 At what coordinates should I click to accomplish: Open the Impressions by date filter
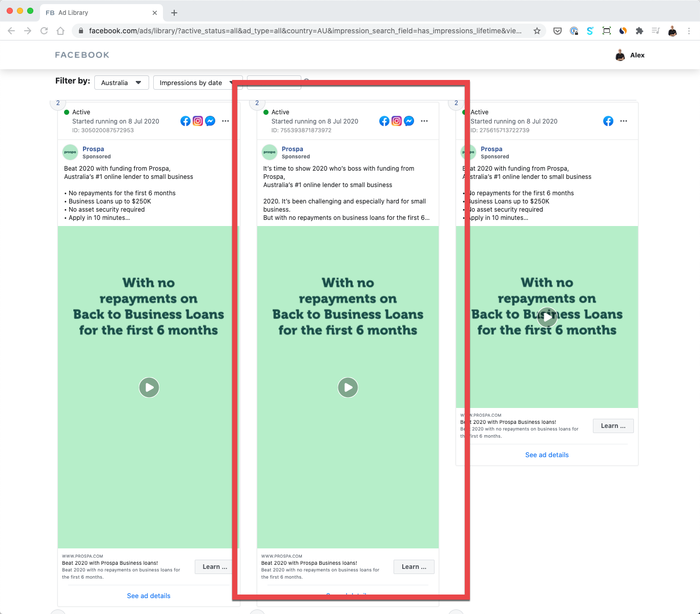coord(197,83)
